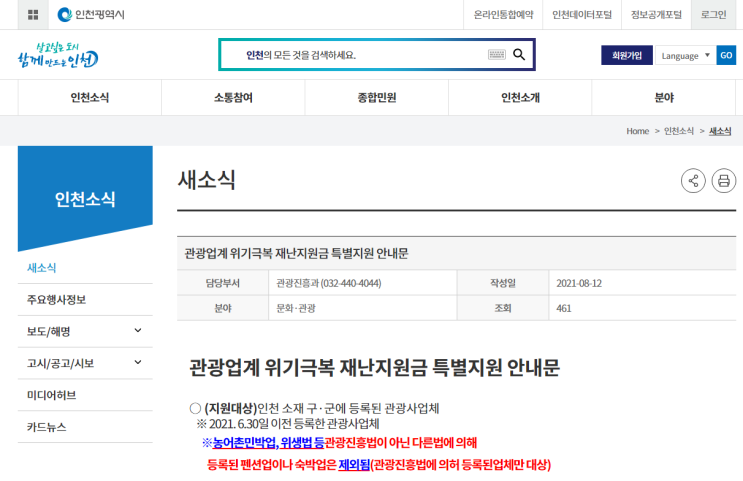Open the 종합민원 main menu

click(x=377, y=98)
